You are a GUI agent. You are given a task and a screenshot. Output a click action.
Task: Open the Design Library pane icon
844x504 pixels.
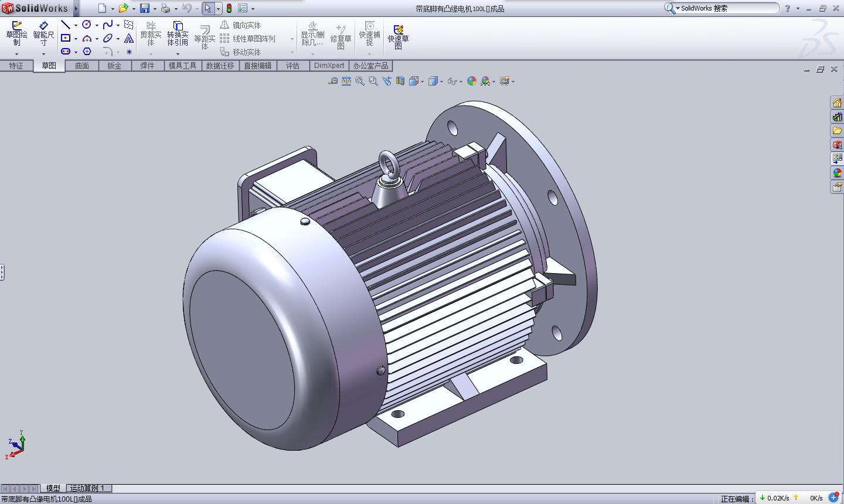pyautogui.click(x=837, y=117)
